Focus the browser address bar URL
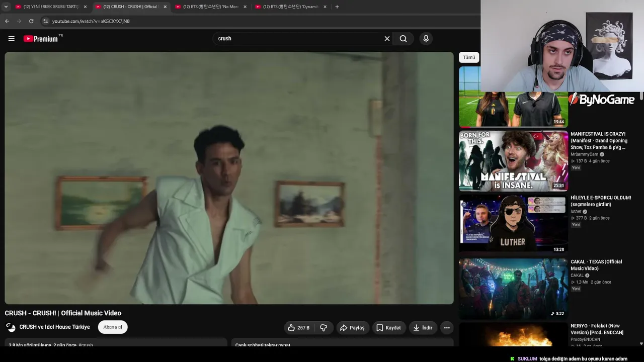The image size is (644, 362). click(x=91, y=21)
